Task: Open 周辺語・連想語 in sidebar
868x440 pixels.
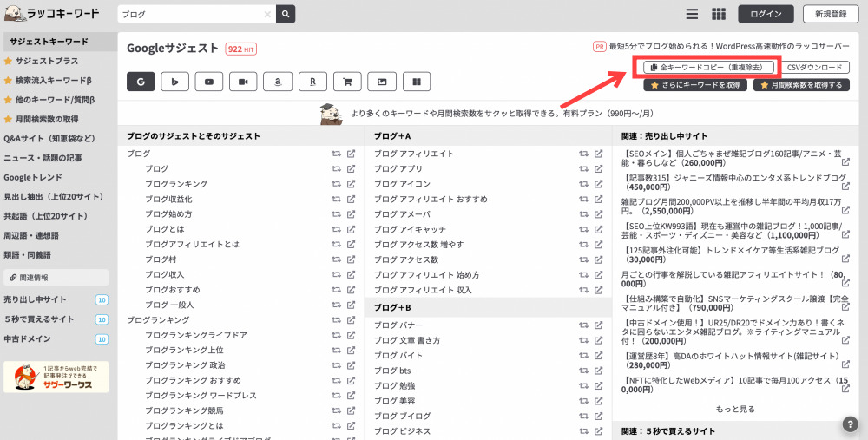Action: tap(31, 235)
